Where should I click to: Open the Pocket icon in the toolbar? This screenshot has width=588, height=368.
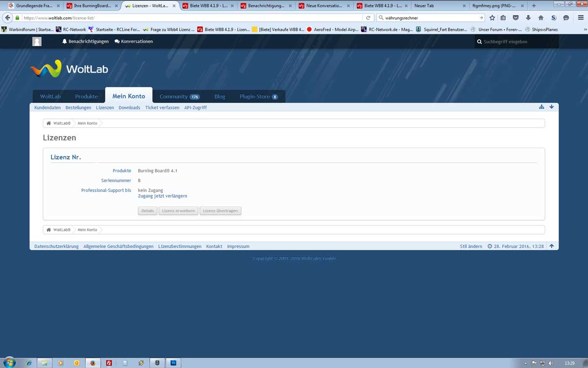(515, 18)
